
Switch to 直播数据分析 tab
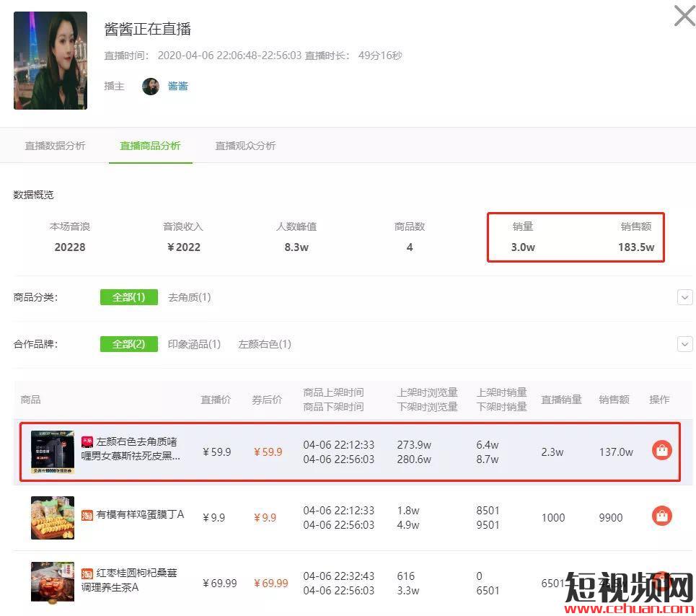pos(55,146)
